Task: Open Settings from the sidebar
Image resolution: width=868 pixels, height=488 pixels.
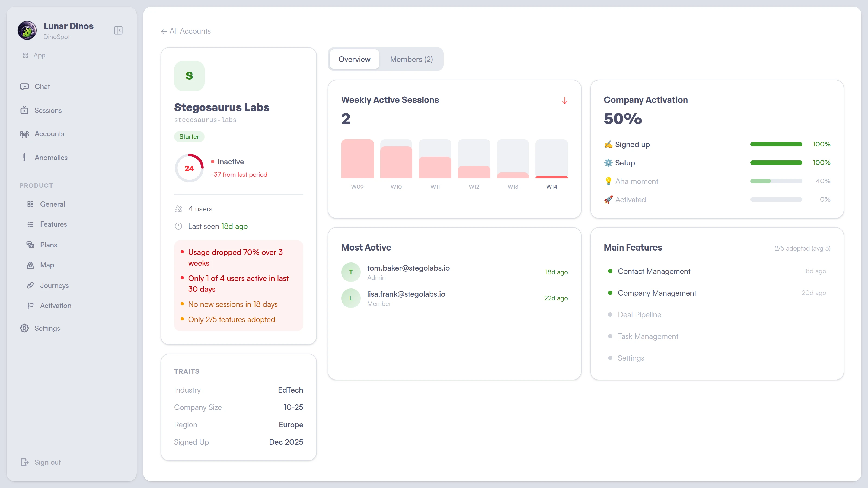Action: pyautogui.click(x=47, y=328)
